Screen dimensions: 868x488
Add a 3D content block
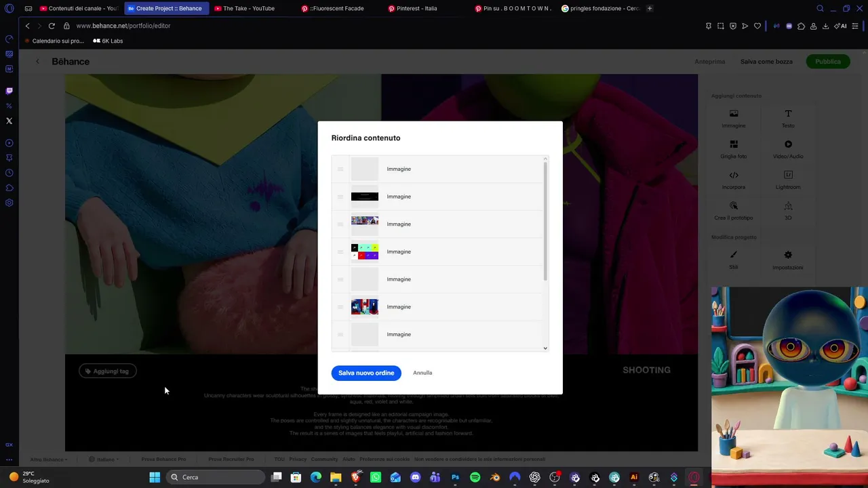click(788, 211)
